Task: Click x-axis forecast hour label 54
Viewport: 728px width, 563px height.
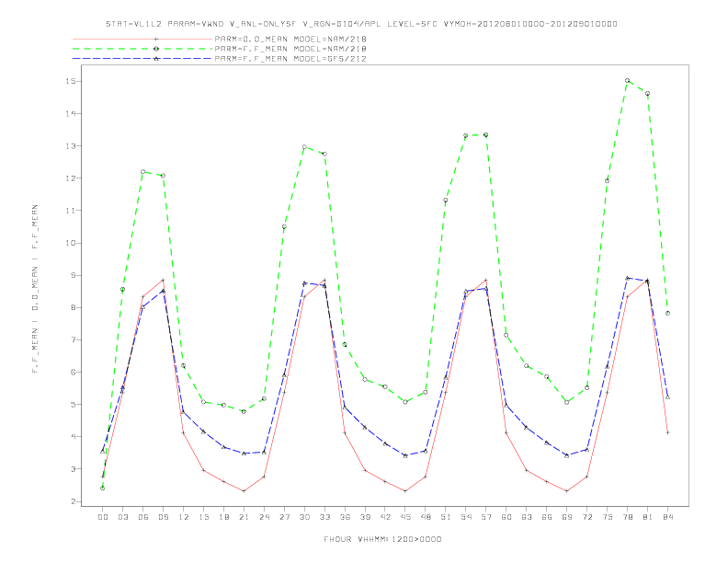Action: 466,517
